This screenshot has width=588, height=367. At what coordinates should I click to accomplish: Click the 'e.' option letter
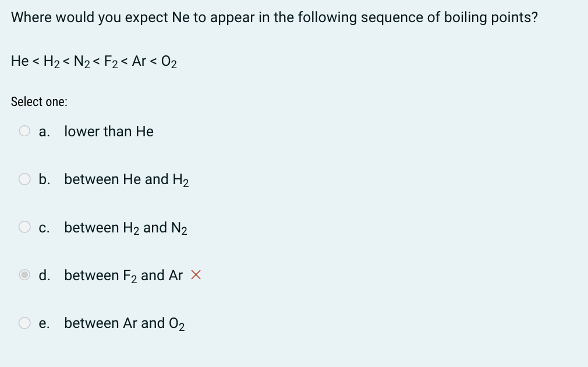coord(44,324)
